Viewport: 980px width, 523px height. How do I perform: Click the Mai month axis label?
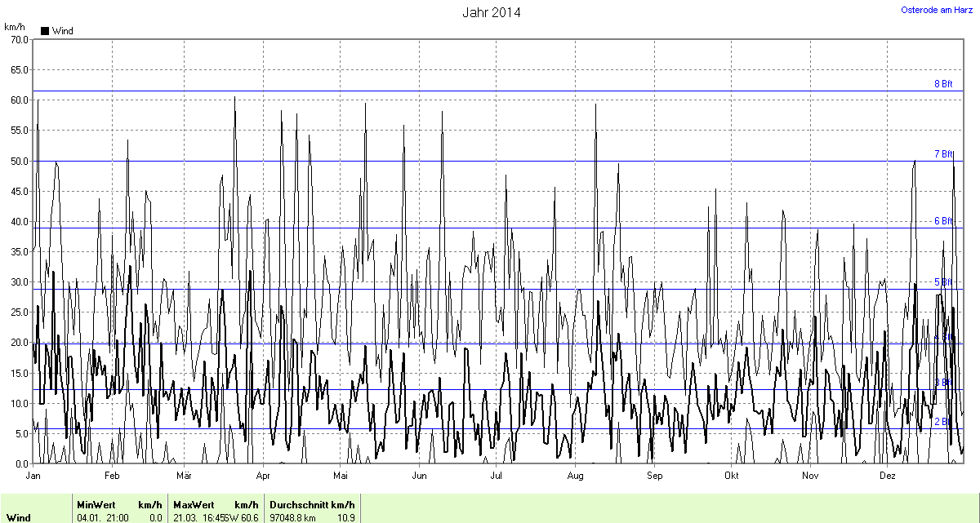coord(341,475)
